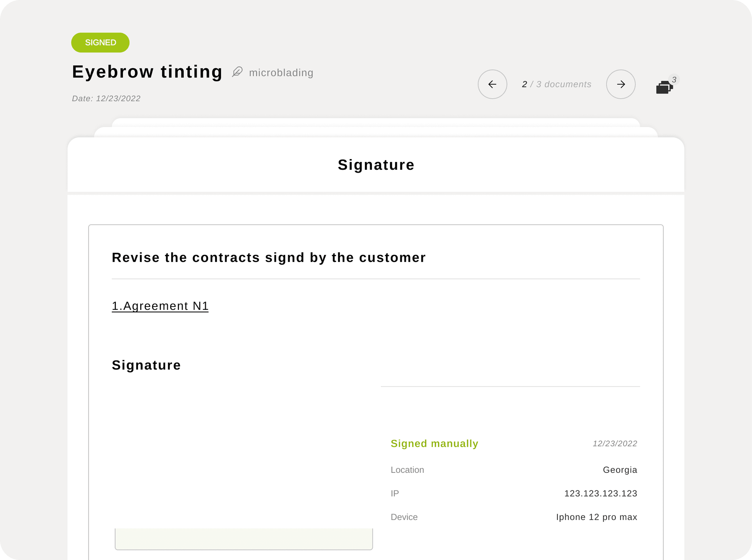752x560 pixels.
Task: Click the Iphone 12 pro max device value
Action: (596, 517)
